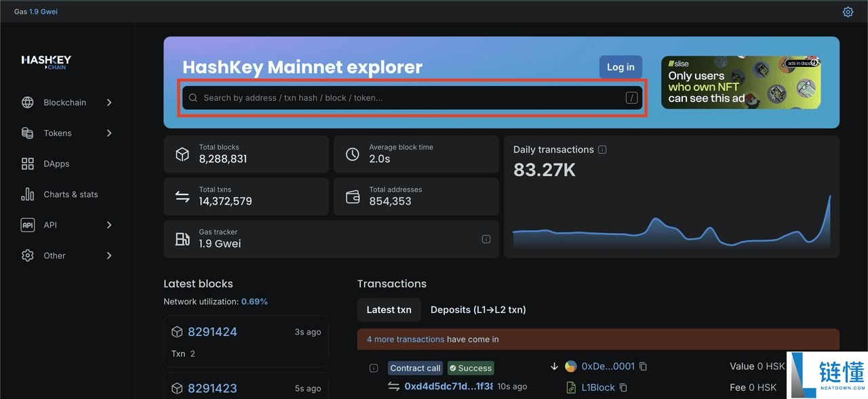Click the Total txns arrows icon

tap(182, 196)
